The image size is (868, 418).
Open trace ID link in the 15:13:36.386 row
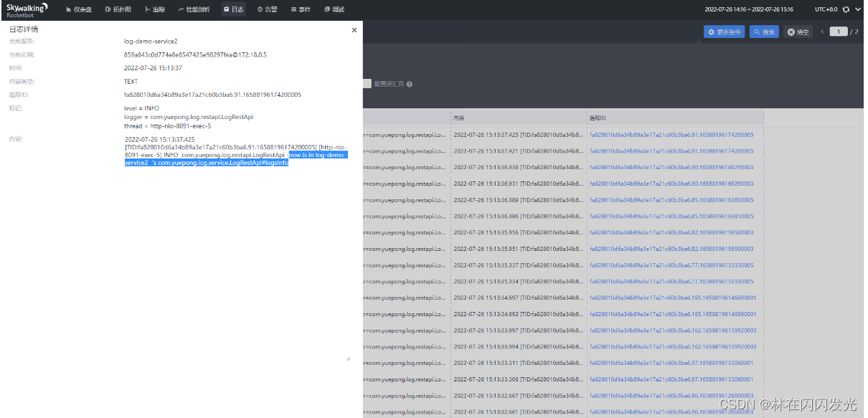click(x=671, y=216)
